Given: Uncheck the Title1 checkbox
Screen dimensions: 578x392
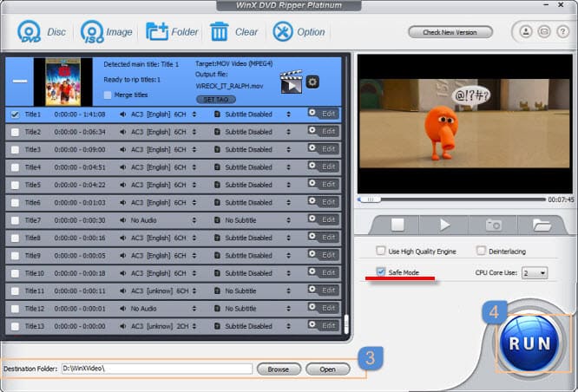Looking at the screenshot, I should (x=15, y=114).
